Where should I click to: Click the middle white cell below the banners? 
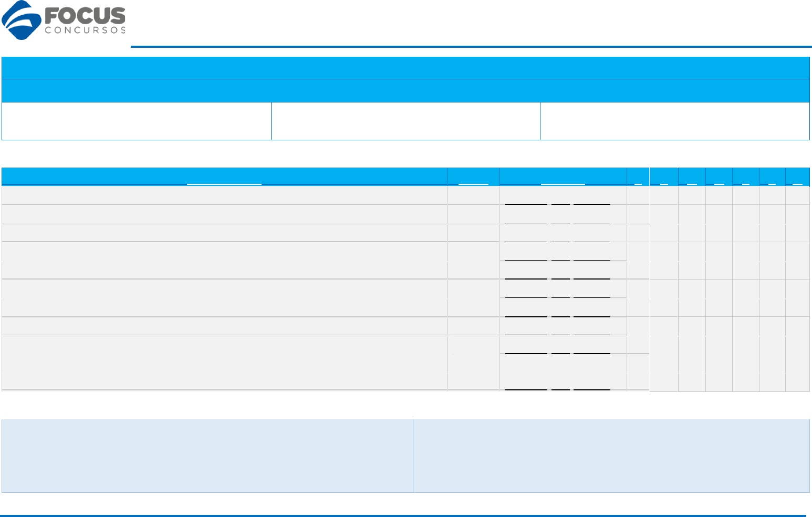point(405,121)
